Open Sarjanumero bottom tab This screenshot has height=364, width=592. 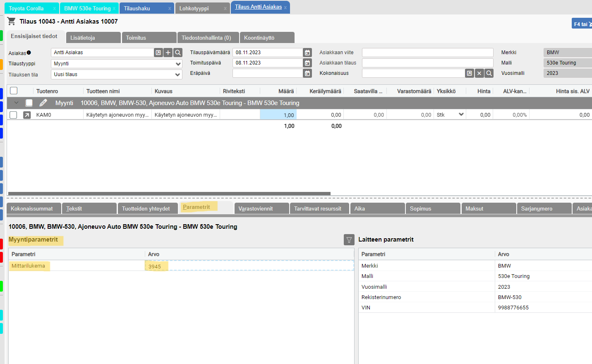tap(544, 208)
